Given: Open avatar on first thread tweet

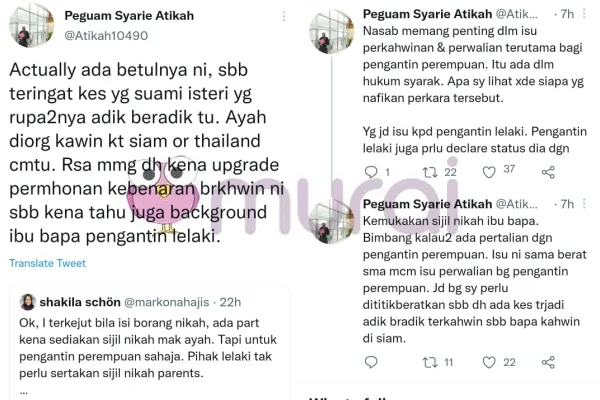Looking at the screenshot, I should coord(331,31).
